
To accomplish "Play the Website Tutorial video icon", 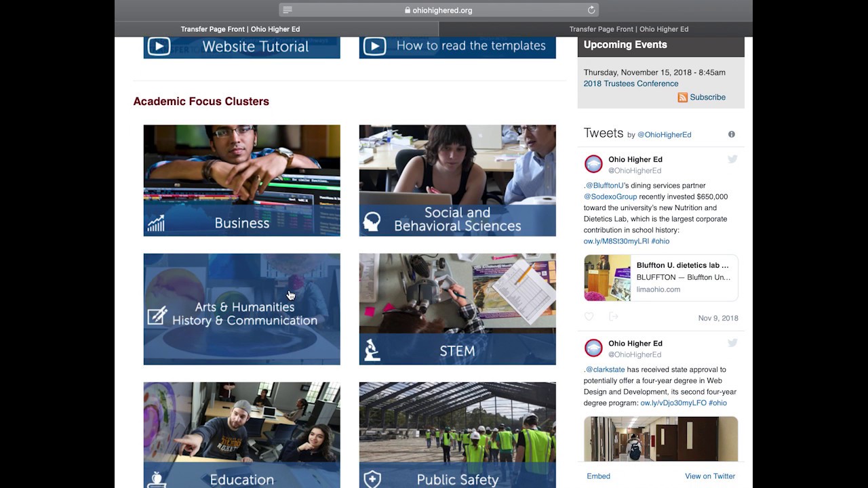I will 159,46.
